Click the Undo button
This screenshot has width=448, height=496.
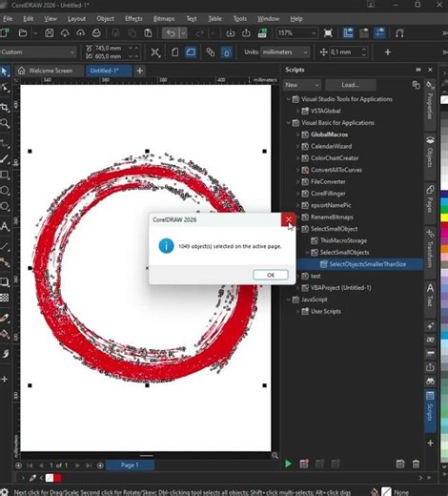pos(171,33)
